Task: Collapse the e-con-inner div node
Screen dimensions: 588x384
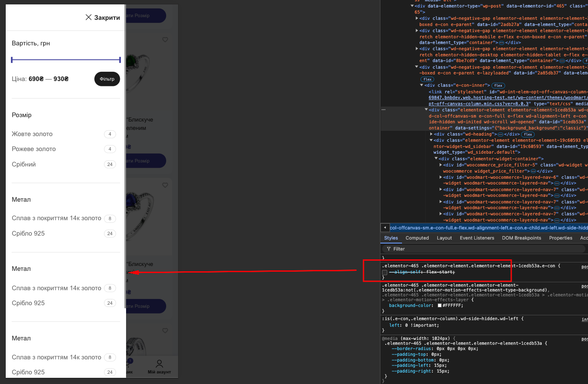Action: 422,85
